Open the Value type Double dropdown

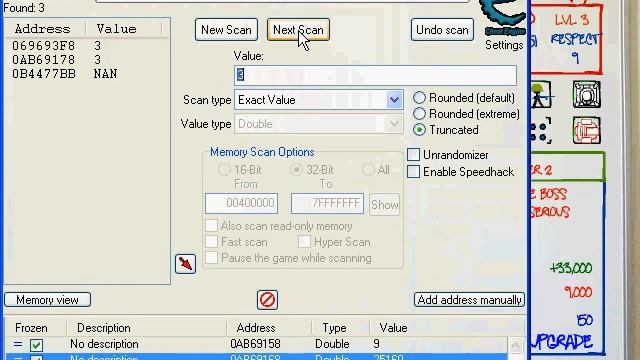pos(319,124)
